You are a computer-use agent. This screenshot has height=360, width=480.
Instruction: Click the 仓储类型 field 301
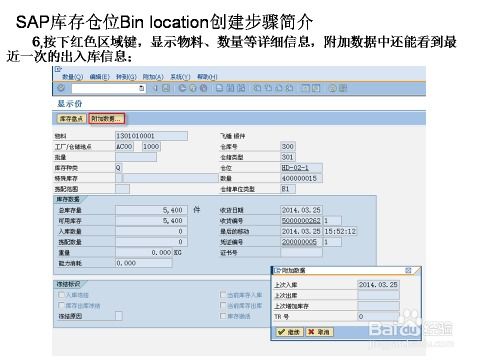pos(288,157)
